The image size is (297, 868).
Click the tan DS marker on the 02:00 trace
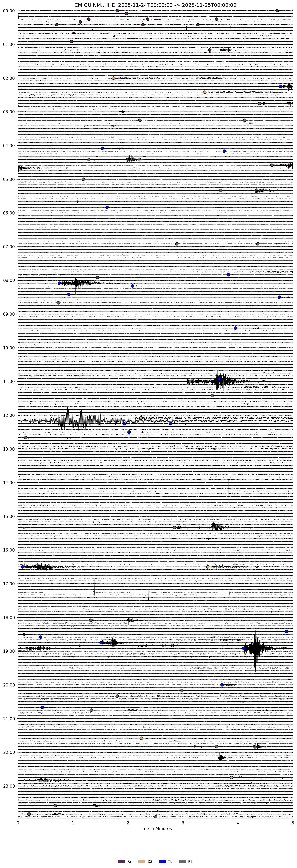coord(113,78)
